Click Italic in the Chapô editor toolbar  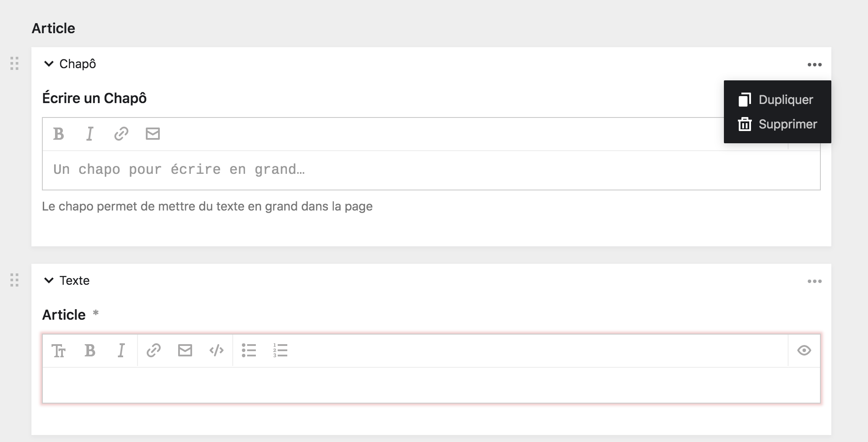click(90, 134)
